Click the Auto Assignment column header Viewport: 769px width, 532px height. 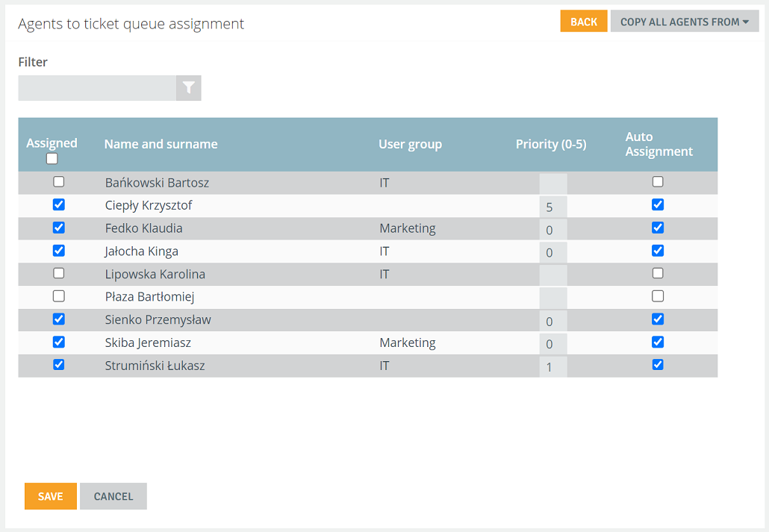pyautogui.click(x=659, y=144)
